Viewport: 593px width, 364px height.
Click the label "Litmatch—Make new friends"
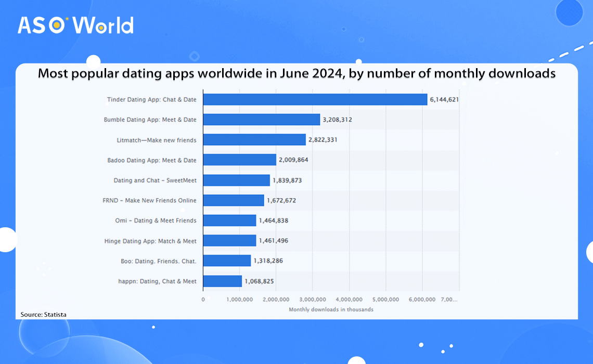click(x=157, y=140)
